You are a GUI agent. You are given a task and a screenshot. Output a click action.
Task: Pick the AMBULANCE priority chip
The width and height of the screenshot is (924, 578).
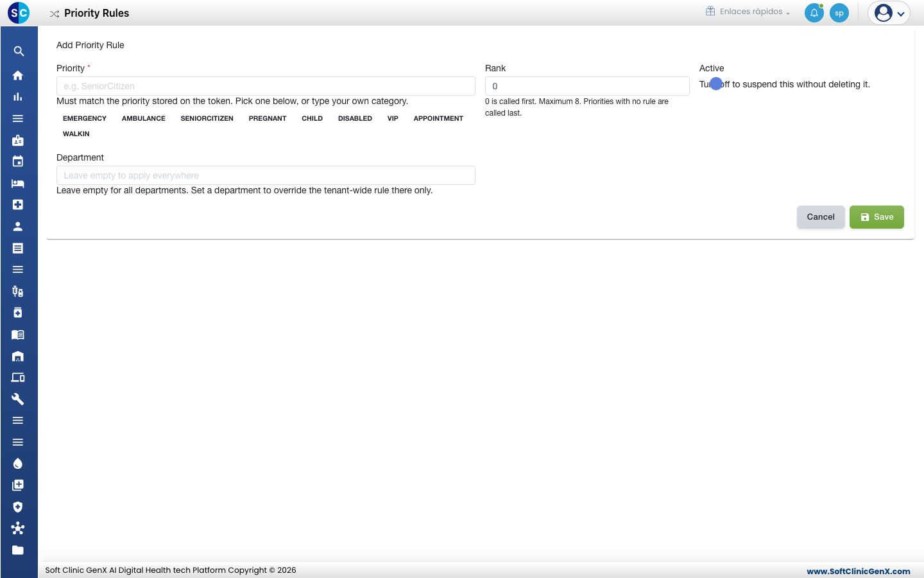(144, 118)
